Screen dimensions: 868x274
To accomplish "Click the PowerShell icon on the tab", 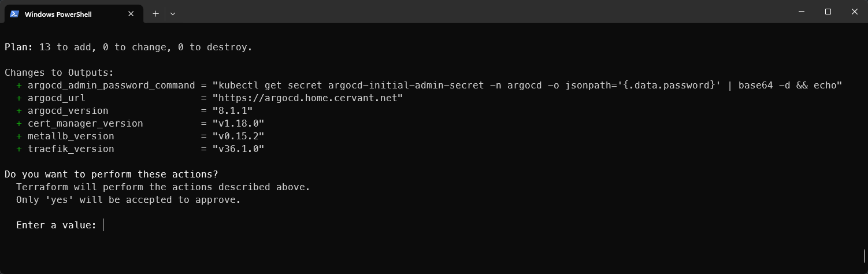I will tap(14, 14).
